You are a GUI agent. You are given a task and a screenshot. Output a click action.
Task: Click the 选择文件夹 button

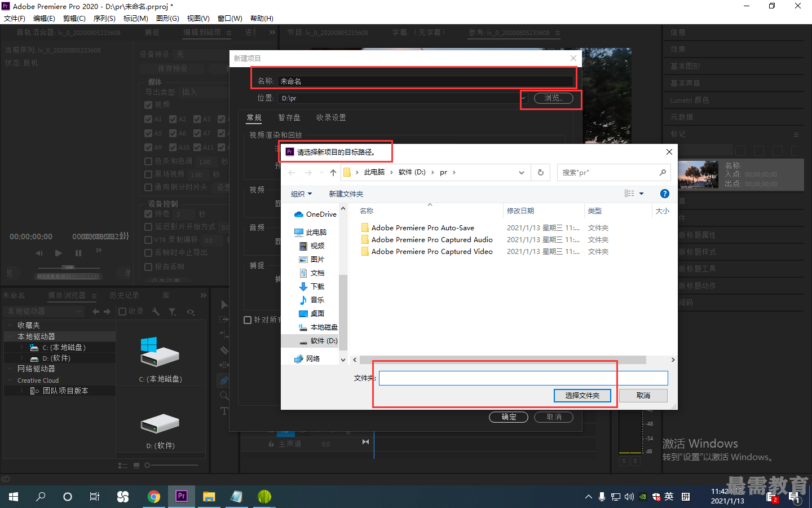[582, 396]
